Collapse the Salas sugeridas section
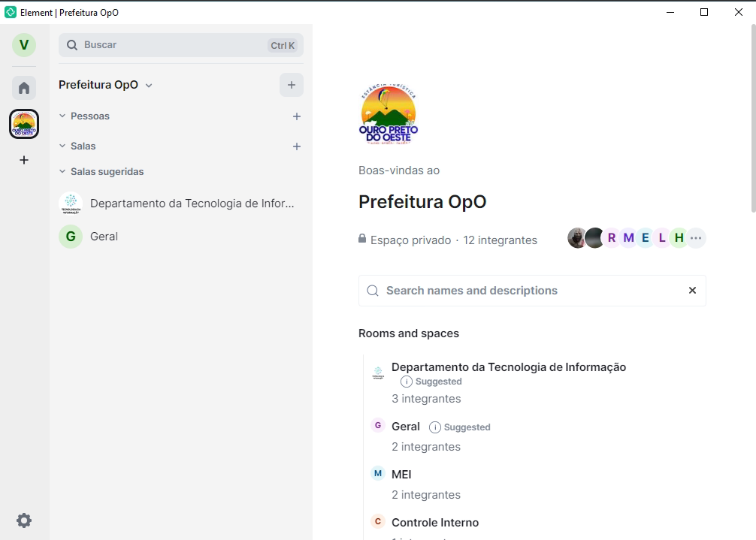This screenshot has width=756, height=540. (63, 172)
